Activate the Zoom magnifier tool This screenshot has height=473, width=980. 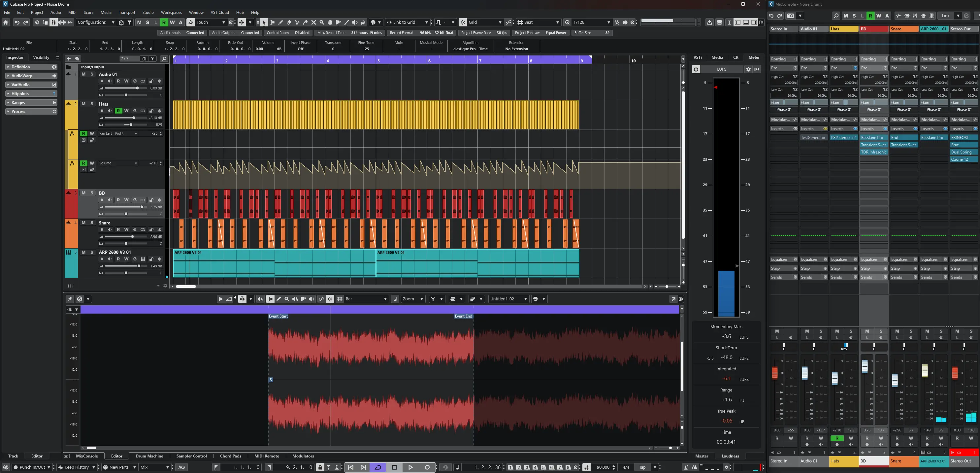click(322, 22)
